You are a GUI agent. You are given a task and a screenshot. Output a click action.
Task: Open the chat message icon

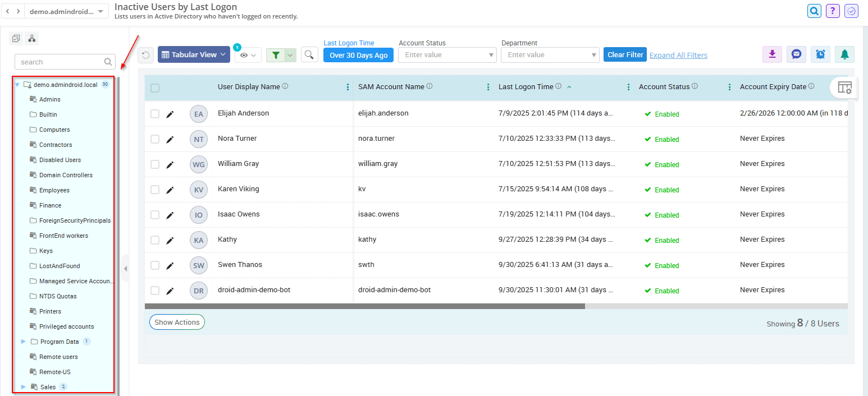click(x=796, y=54)
